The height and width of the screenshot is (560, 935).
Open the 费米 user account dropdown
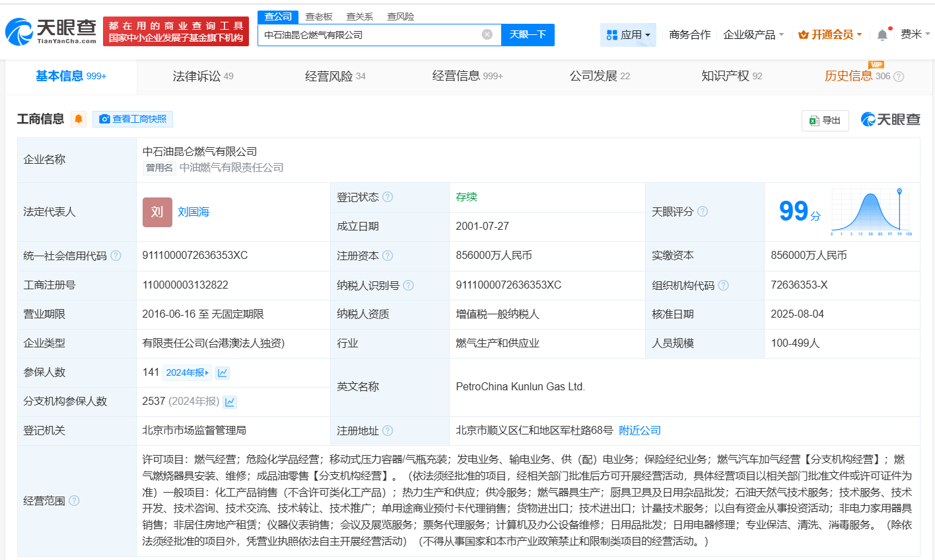915,34
